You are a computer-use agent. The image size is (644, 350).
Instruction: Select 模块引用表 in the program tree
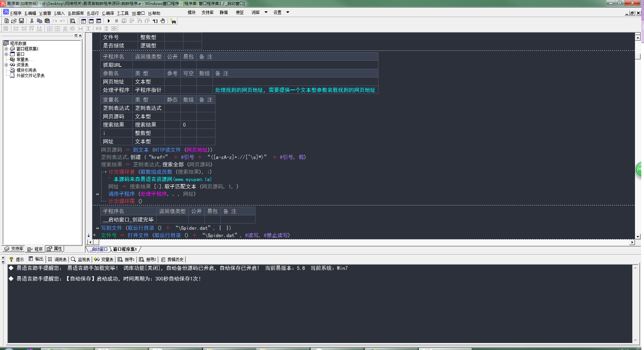point(26,70)
